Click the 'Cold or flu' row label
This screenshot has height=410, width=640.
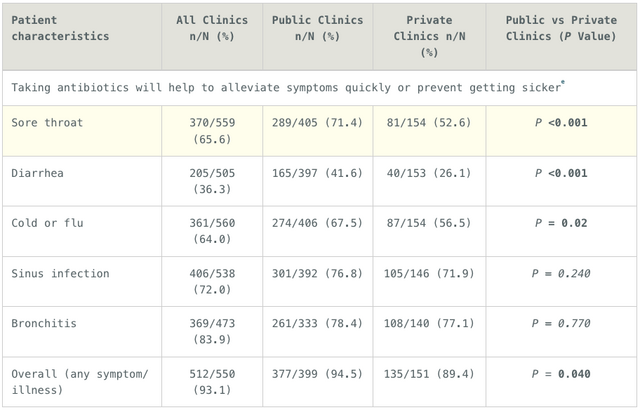click(47, 223)
